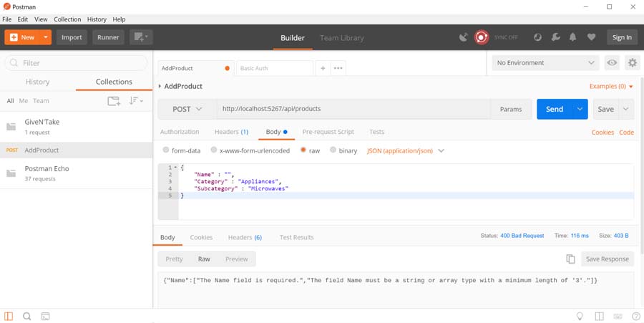Choose x-www-form-urlencoded body type
This screenshot has width=644, height=323.
213,150
